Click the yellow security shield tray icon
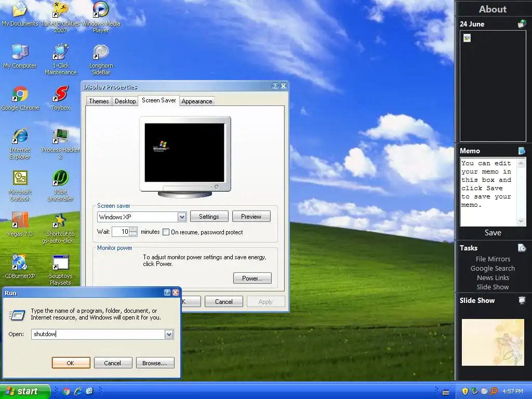 (x=465, y=391)
